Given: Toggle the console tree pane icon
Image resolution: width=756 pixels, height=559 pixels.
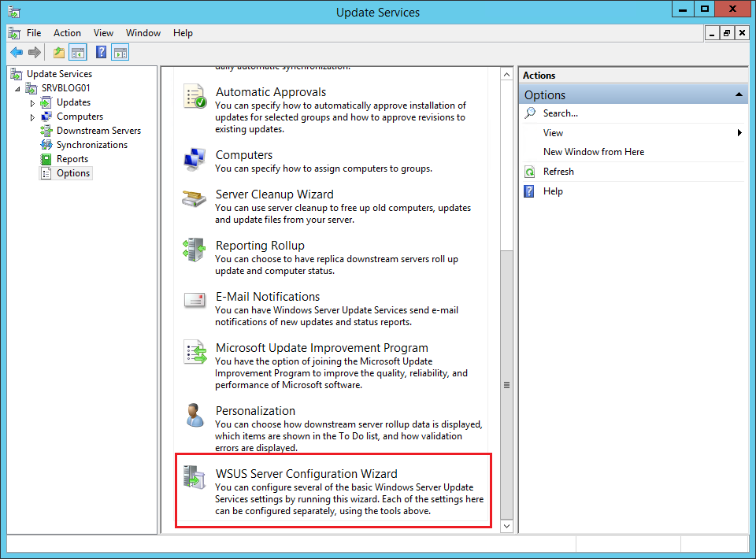Looking at the screenshot, I should pyautogui.click(x=78, y=52).
